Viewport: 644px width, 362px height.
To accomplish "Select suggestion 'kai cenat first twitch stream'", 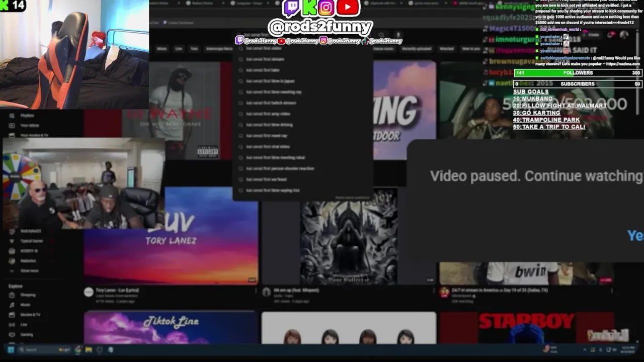I will point(302,103).
